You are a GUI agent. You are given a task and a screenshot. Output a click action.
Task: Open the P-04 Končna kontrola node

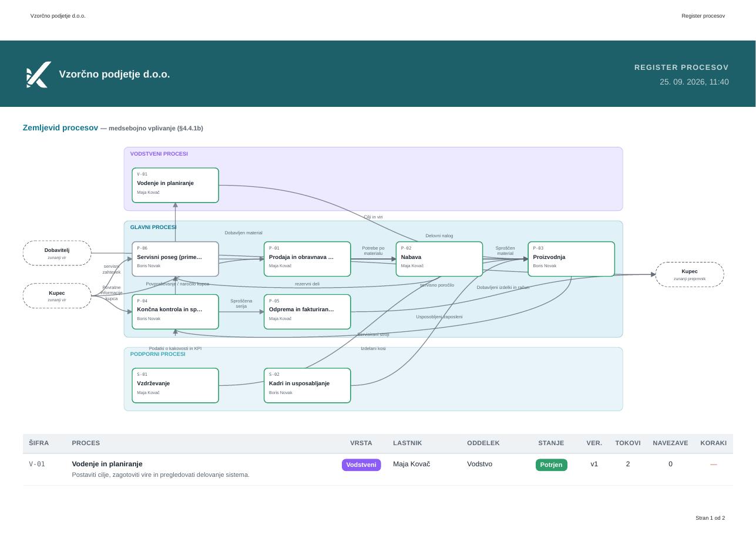(x=175, y=312)
